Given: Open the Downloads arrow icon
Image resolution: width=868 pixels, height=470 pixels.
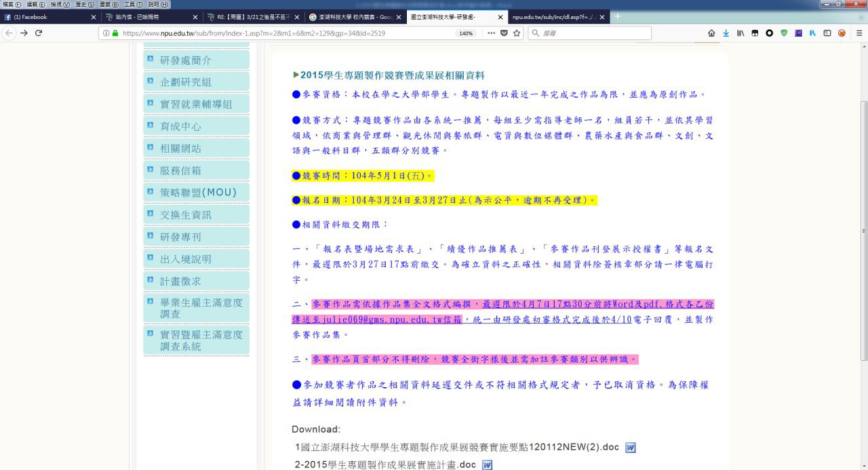Looking at the screenshot, I should pyautogui.click(x=726, y=33).
